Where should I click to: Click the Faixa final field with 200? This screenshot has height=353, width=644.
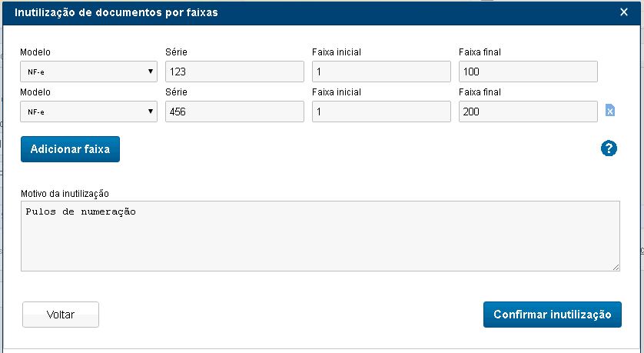coord(528,112)
